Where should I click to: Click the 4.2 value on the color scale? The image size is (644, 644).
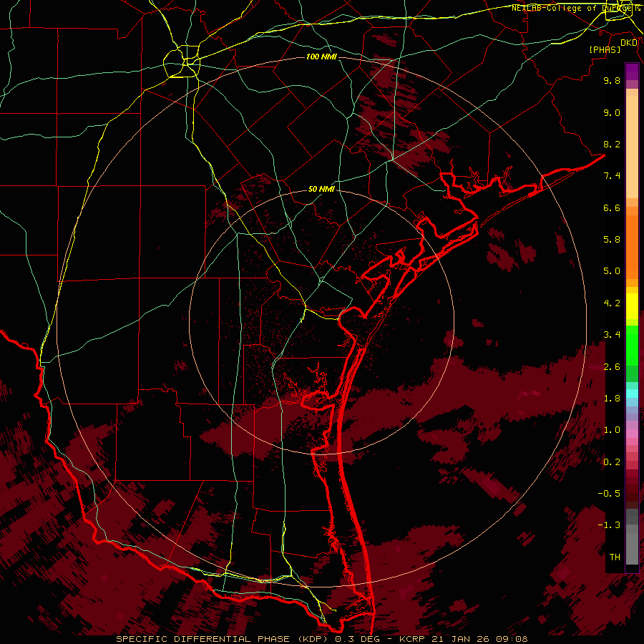(612, 303)
